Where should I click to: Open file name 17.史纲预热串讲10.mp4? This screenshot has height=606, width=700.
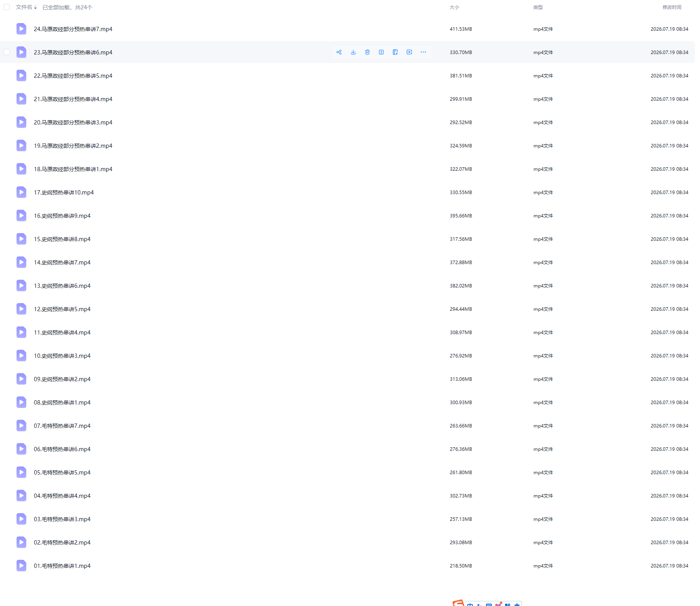(x=64, y=193)
